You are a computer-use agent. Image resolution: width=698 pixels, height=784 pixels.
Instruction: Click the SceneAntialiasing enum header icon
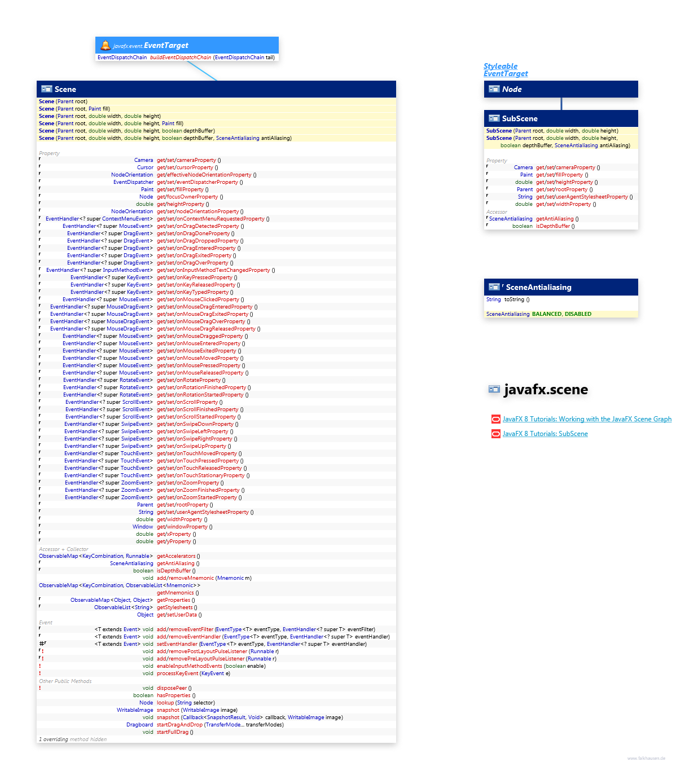[494, 287]
